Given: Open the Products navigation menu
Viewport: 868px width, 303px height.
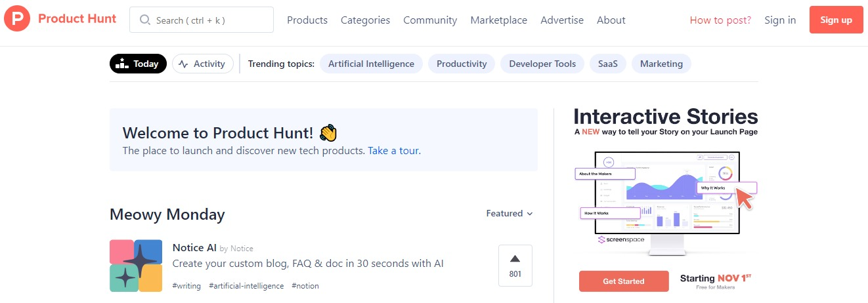Looking at the screenshot, I should (x=307, y=20).
